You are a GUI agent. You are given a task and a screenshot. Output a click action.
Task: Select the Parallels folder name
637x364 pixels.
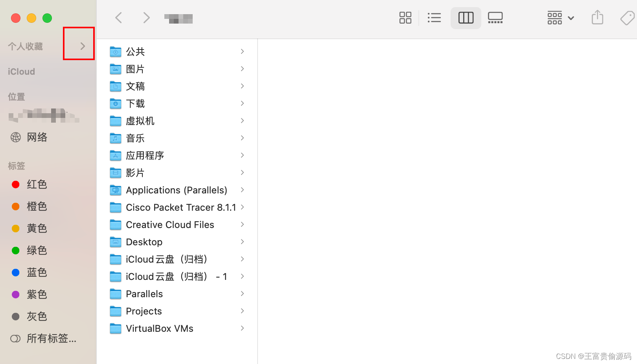[x=144, y=294]
